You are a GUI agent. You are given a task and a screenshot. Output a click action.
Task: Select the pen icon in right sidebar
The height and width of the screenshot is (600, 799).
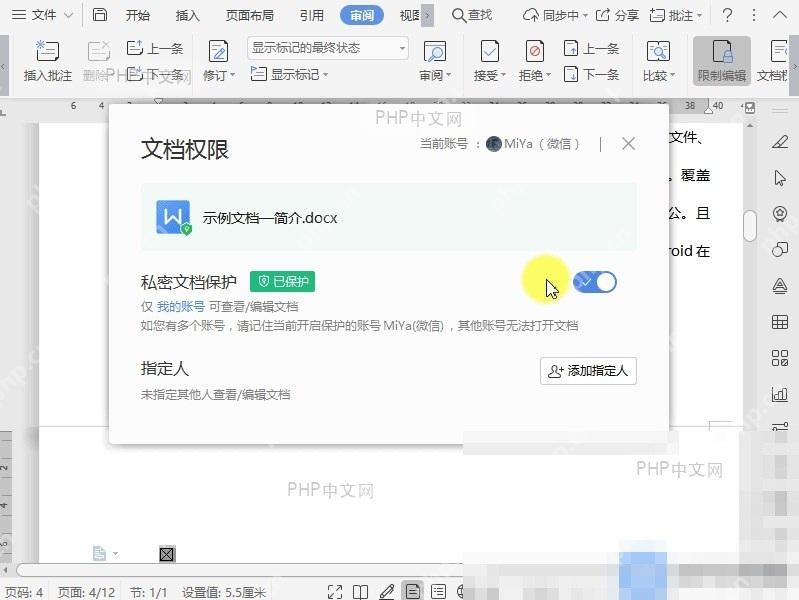click(780, 142)
